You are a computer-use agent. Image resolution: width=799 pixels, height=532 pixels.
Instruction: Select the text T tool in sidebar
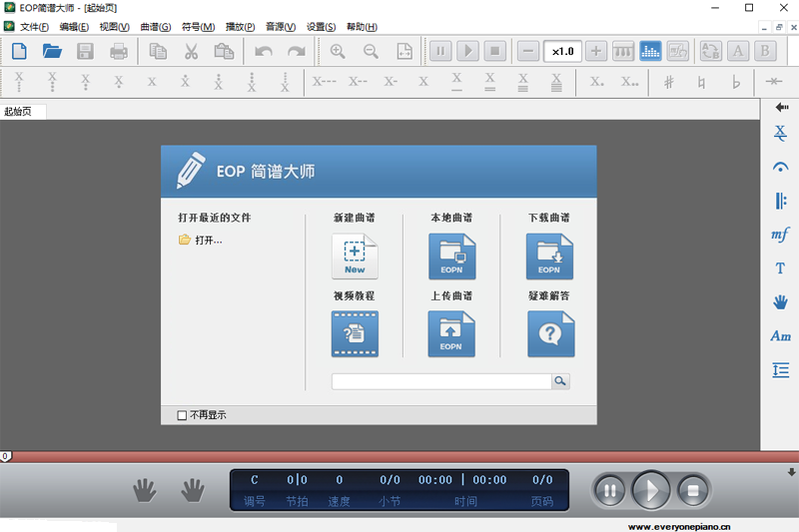pyautogui.click(x=780, y=268)
